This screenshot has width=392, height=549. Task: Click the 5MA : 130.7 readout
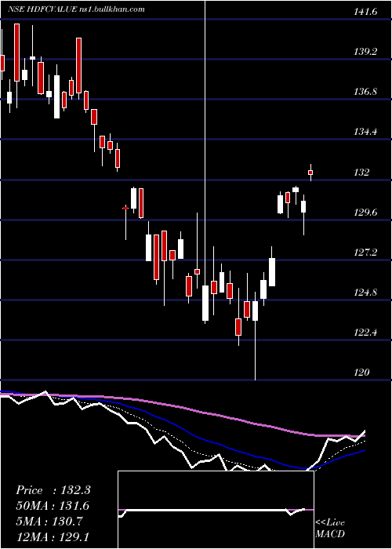49,522
